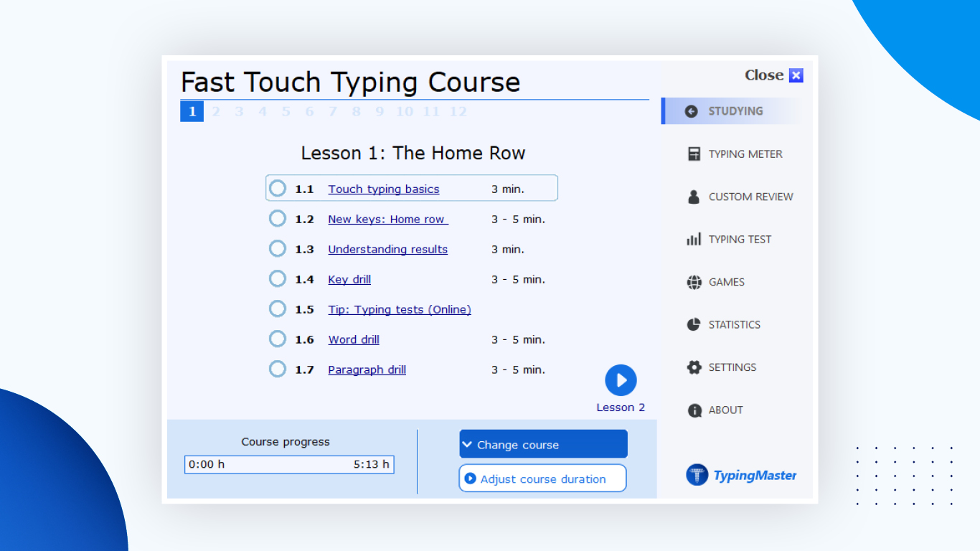Switch to lesson tab 8
This screenshot has height=551, width=980.
coord(356,111)
